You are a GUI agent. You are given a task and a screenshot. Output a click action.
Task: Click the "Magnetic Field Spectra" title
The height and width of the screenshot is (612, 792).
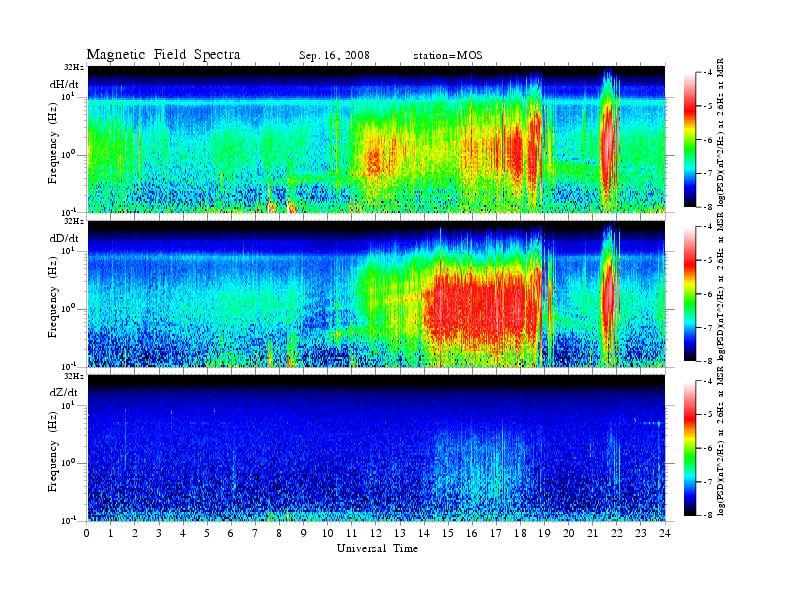pyautogui.click(x=163, y=55)
